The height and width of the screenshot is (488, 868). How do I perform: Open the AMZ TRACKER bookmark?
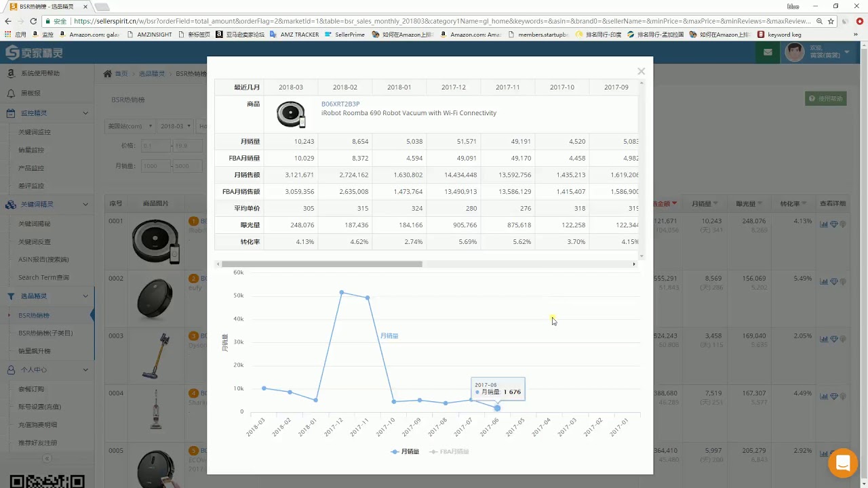click(x=294, y=35)
